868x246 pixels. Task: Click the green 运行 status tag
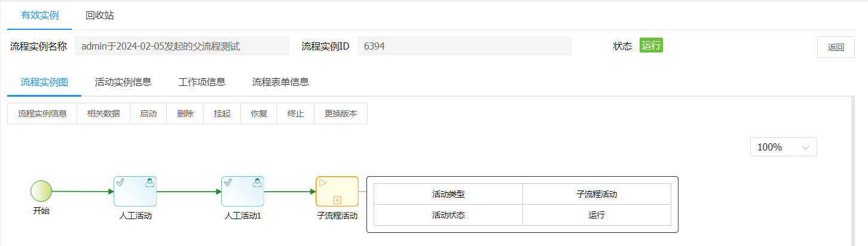651,45
